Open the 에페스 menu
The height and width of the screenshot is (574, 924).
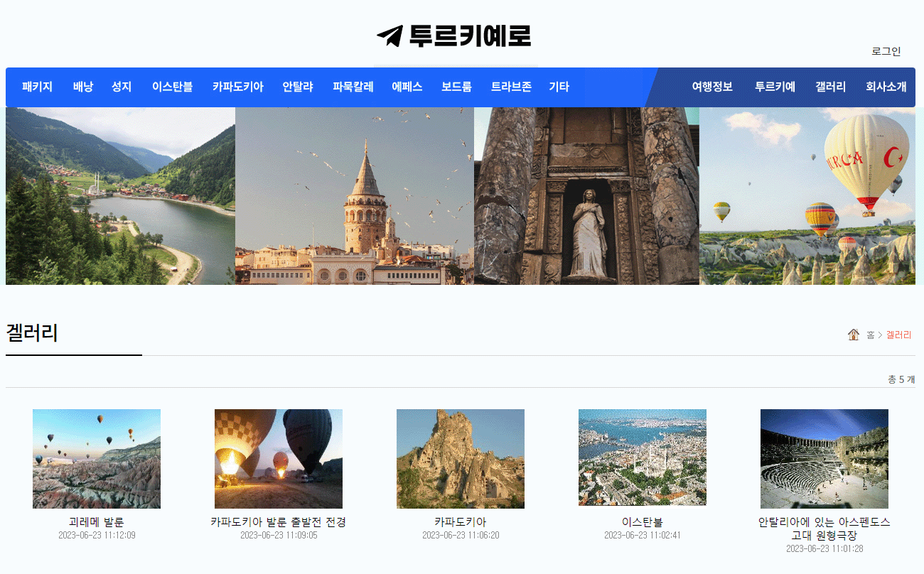tap(407, 87)
